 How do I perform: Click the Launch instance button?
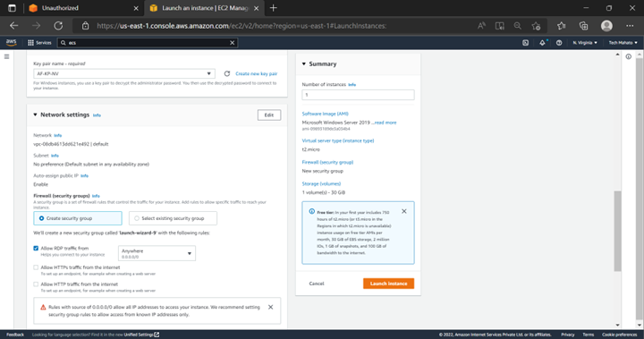click(x=388, y=284)
